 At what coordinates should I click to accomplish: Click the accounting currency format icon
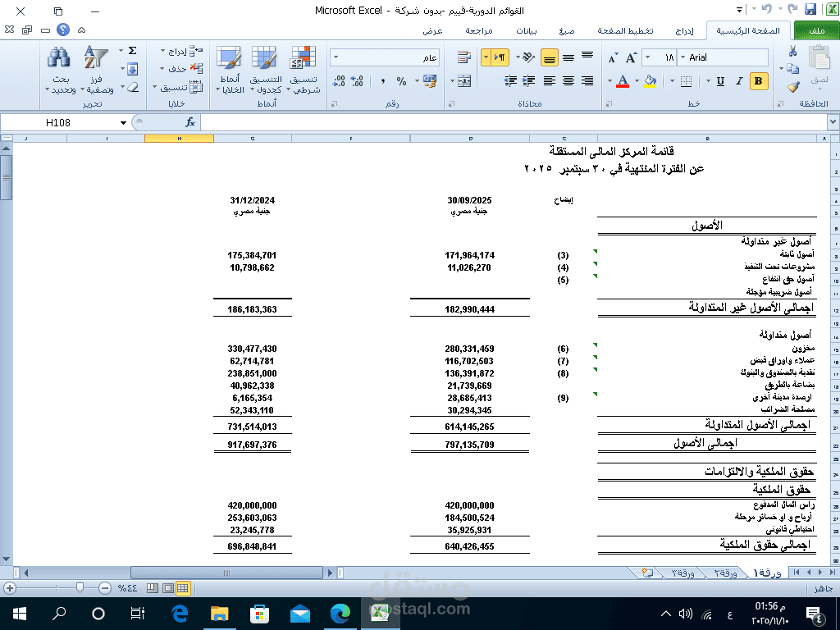click(x=430, y=81)
